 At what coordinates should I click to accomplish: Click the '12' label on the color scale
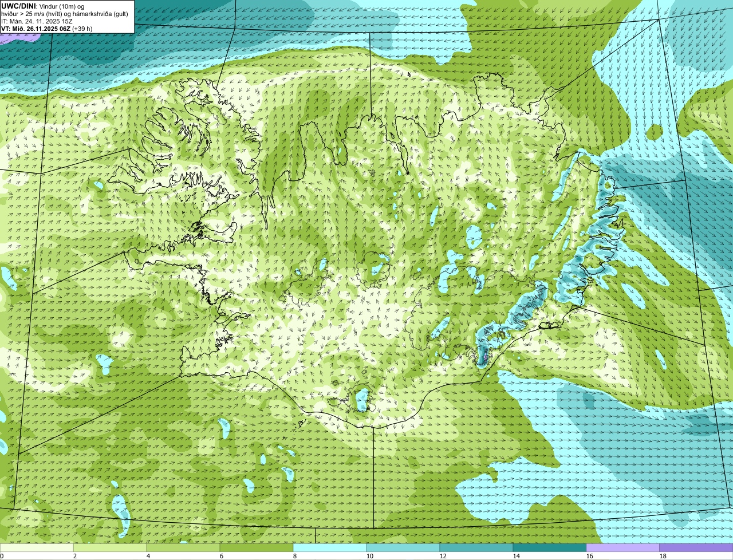[x=443, y=556]
